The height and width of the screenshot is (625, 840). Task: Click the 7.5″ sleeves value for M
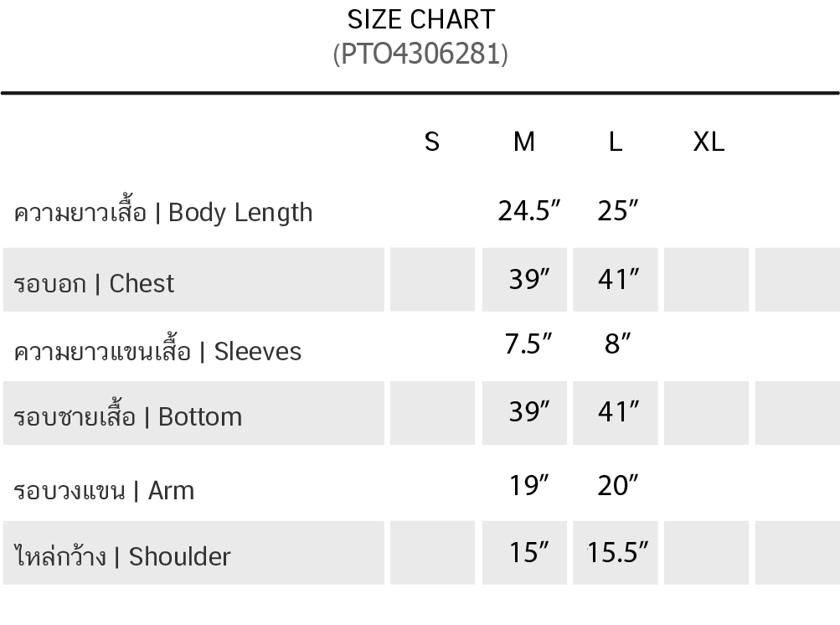528,344
